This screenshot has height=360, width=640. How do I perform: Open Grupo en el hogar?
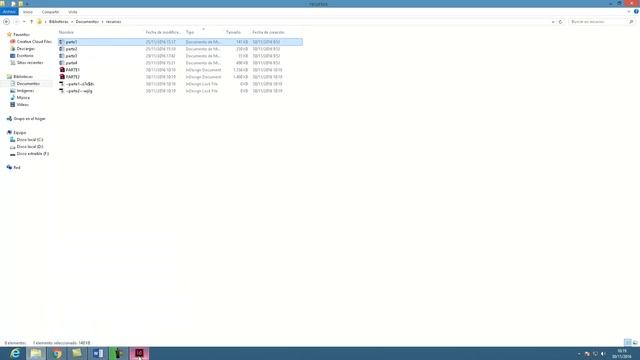(x=29, y=119)
